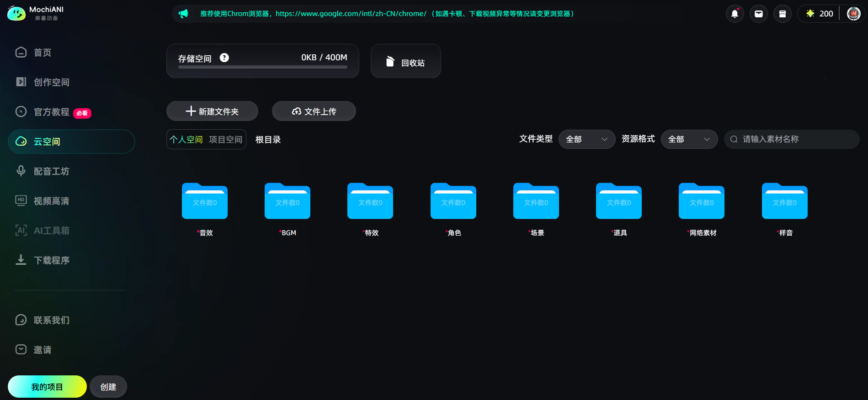Click the mail inbox icon in header
868x400 pixels.
758,14
